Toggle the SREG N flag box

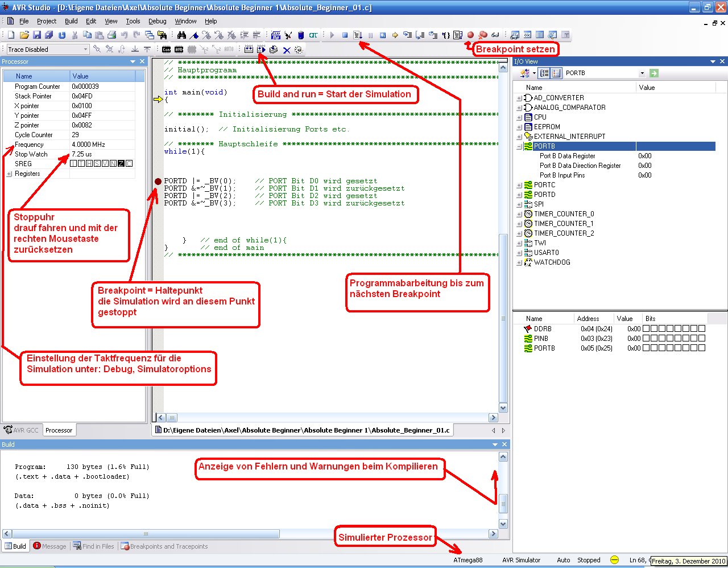tap(113, 164)
